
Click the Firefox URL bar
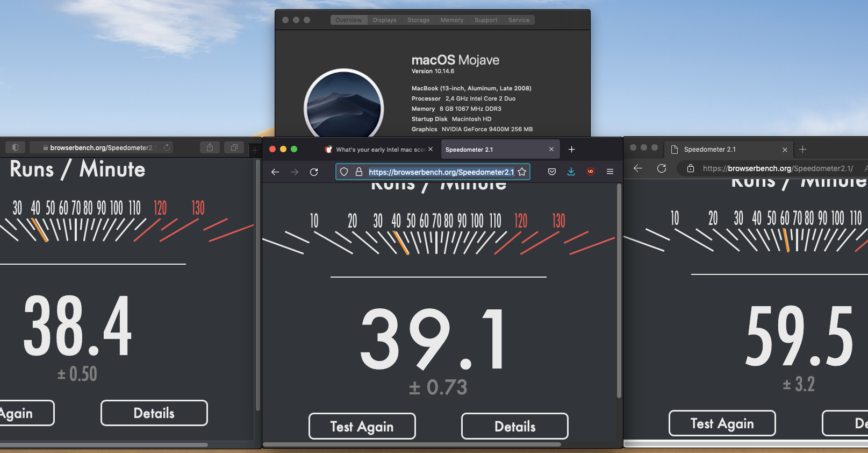click(433, 172)
